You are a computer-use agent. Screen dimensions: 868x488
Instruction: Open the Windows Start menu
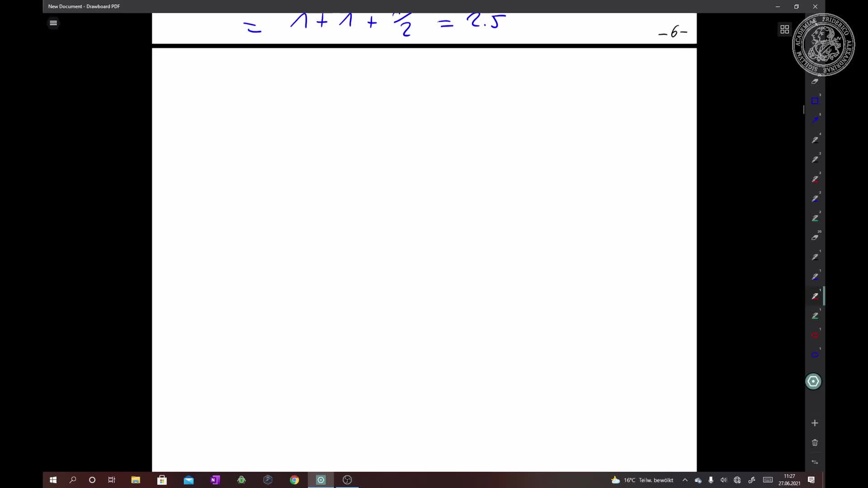pos(53,480)
